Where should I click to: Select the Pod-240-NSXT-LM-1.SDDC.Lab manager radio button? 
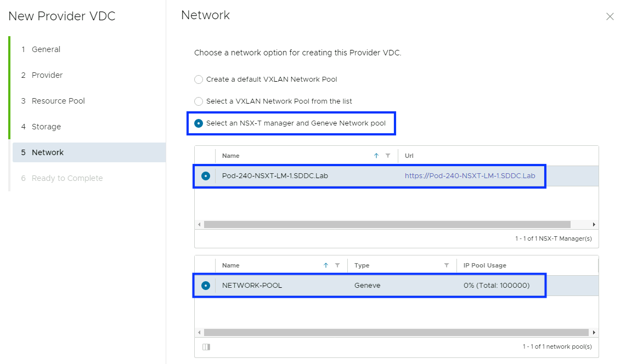tap(206, 176)
